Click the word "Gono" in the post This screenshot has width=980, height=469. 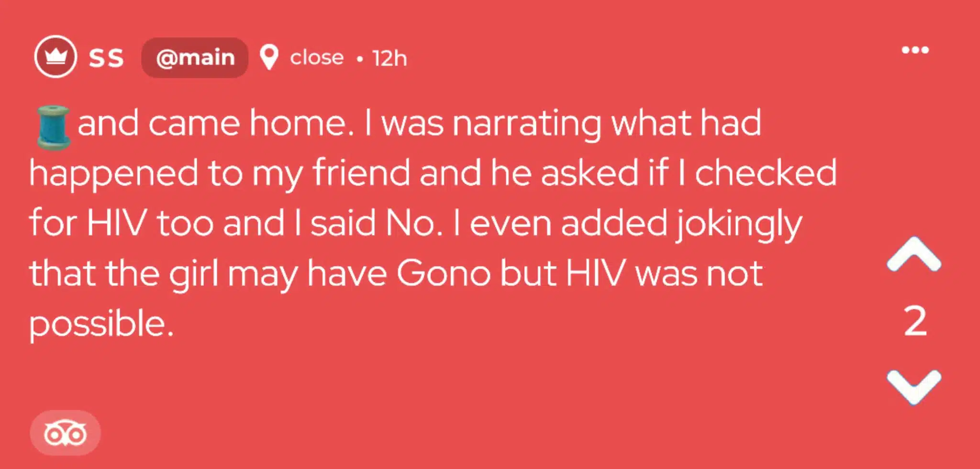click(x=443, y=274)
